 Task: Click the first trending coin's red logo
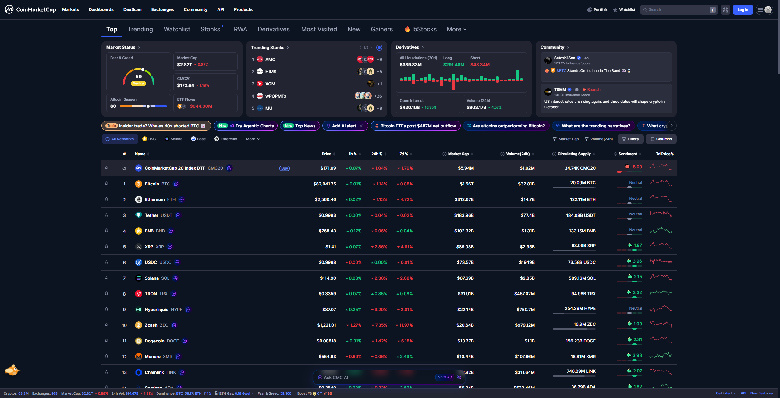pyautogui.click(x=260, y=59)
